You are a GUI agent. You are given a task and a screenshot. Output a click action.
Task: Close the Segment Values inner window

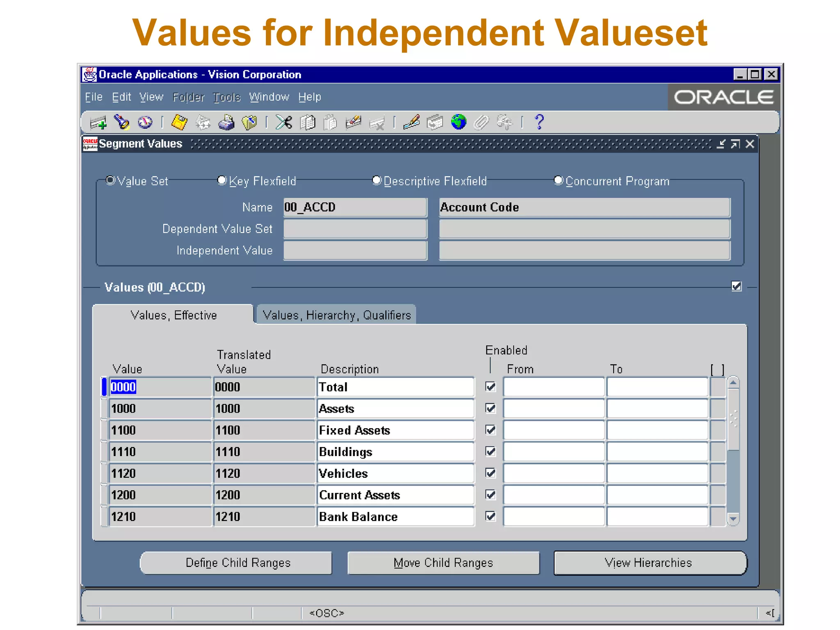pos(750,144)
